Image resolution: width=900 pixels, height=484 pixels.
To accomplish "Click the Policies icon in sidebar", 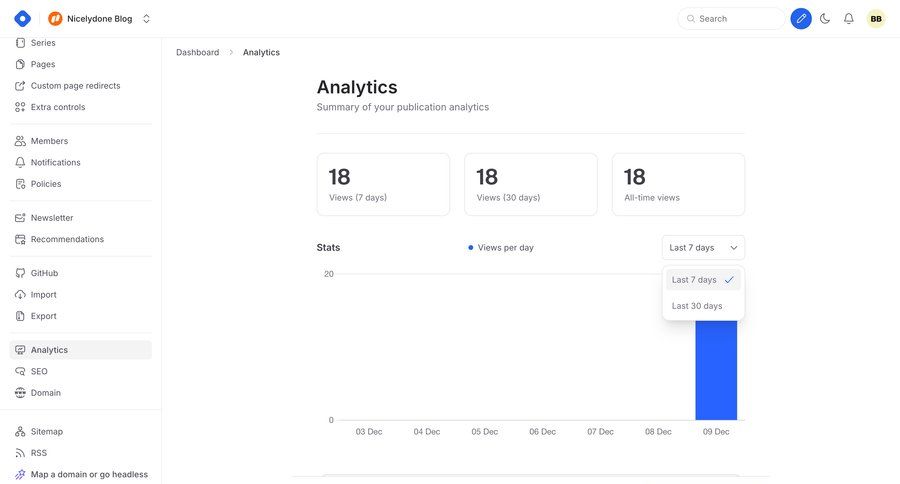I will [x=20, y=184].
